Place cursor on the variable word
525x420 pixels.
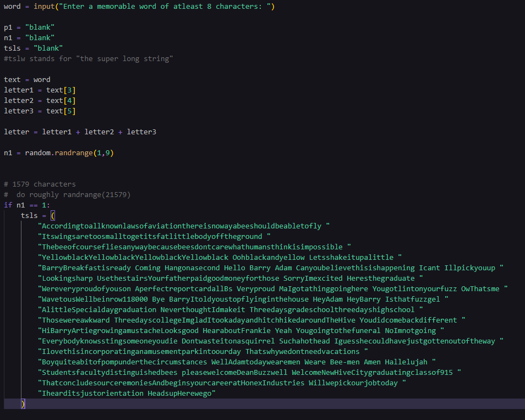[11, 7]
